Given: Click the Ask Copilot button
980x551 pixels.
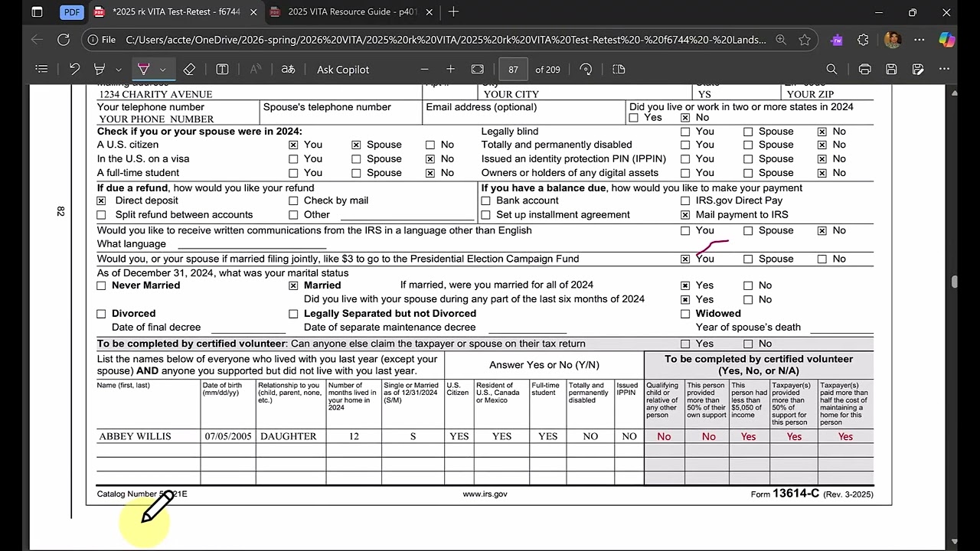Looking at the screenshot, I should pos(343,70).
